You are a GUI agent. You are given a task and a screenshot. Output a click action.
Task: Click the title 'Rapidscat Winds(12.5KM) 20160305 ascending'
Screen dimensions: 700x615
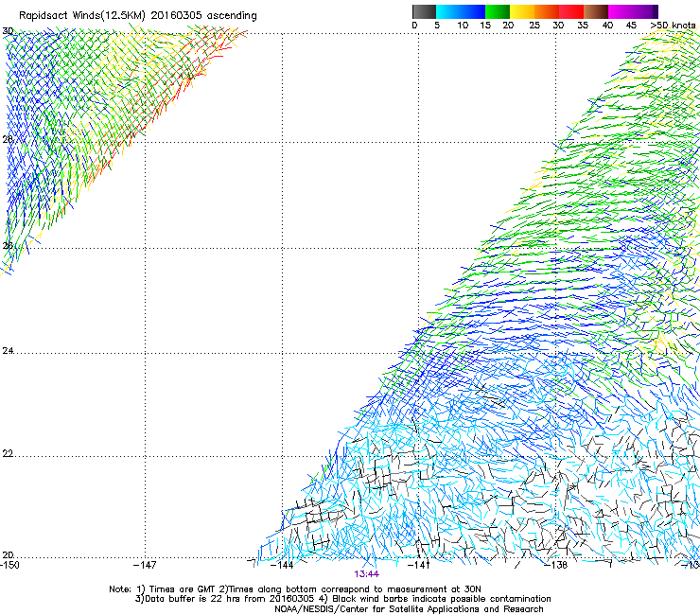tap(138, 16)
